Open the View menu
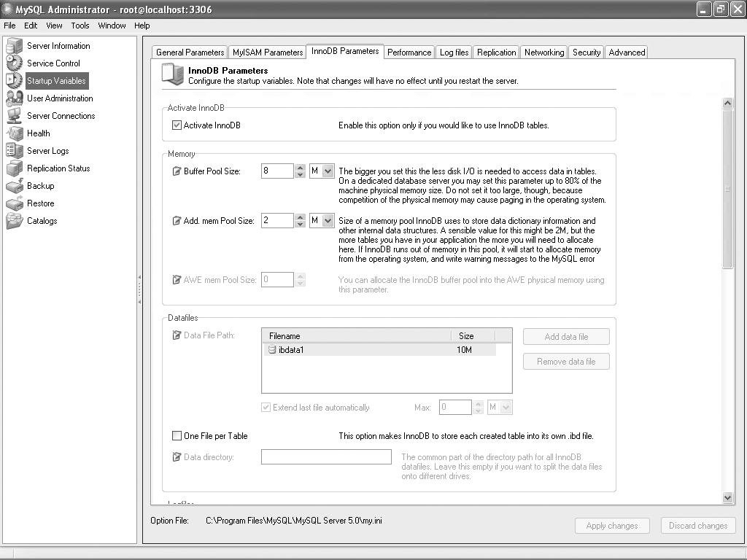Screen dimensions: 747x560 click(54, 26)
